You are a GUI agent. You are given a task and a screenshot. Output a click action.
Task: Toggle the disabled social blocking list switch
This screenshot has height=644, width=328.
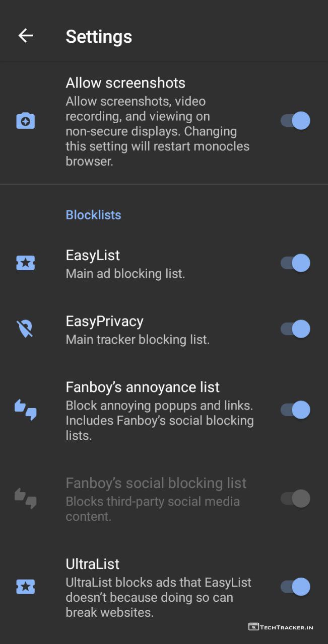tap(295, 499)
